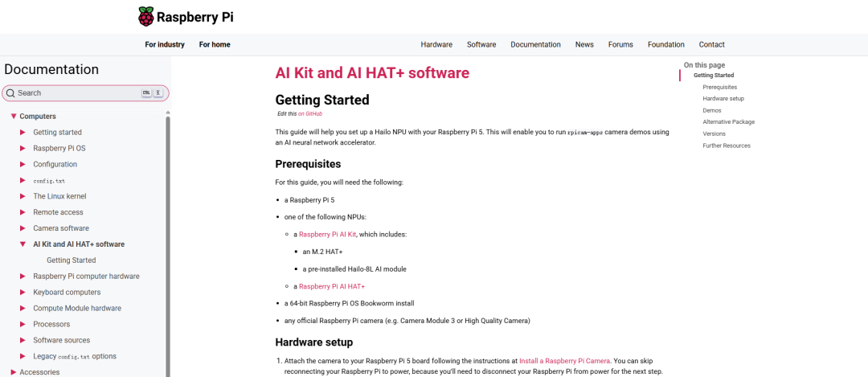Open the Raspberry Pi AI HAT+ link

click(332, 287)
